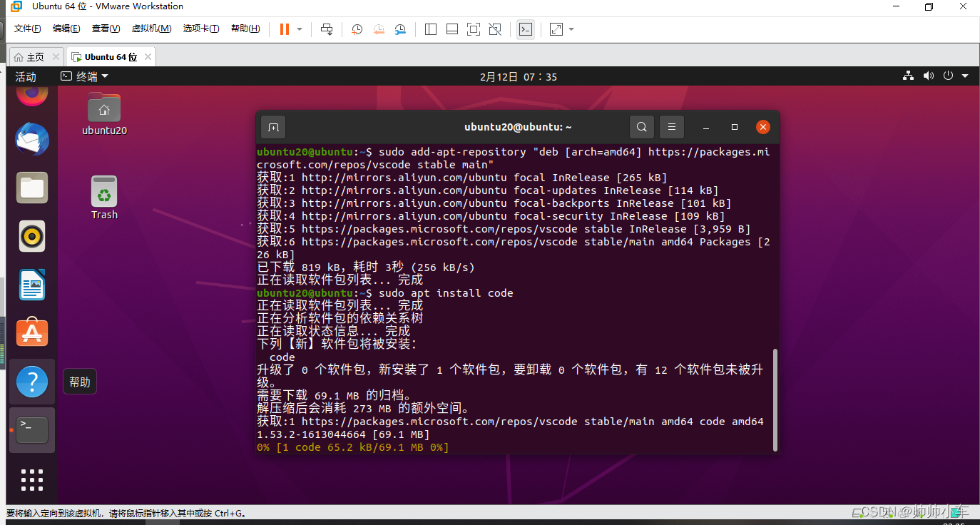
Task: Click the 'focal-security InRelease' output line
Action: [x=491, y=216]
